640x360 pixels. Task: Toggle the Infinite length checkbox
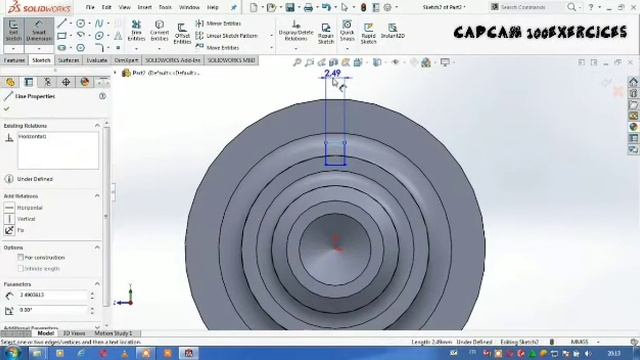click(20, 268)
